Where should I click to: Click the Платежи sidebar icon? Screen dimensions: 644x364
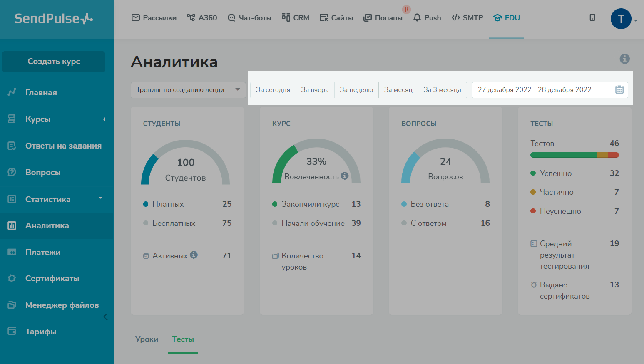(x=12, y=252)
